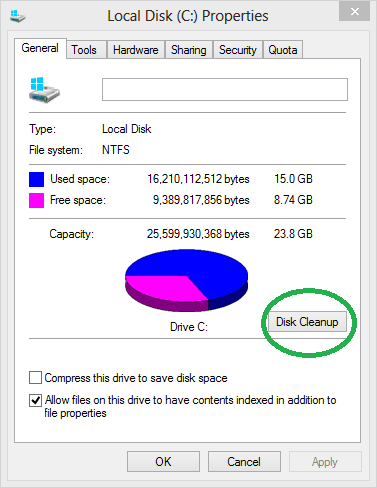Click the magenta Free space color swatch

click(x=36, y=200)
